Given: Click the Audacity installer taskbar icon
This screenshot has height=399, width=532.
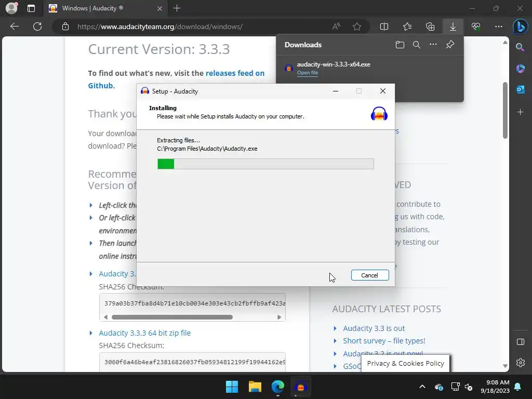Looking at the screenshot, I should tap(301, 387).
